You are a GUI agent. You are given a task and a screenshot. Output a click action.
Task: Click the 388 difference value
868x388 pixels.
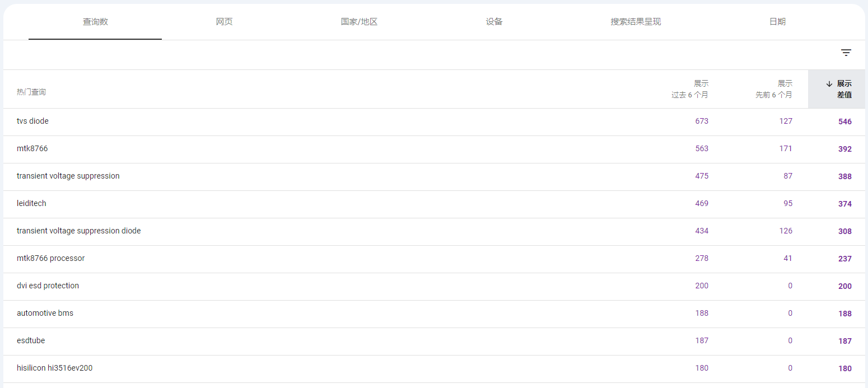(x=845, y=176)
